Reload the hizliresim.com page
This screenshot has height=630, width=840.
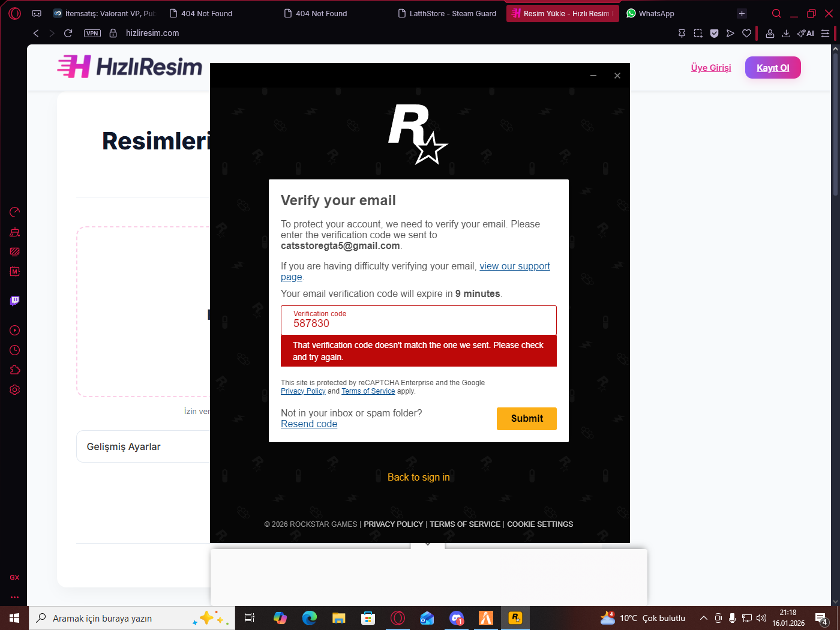click(68, 33)
